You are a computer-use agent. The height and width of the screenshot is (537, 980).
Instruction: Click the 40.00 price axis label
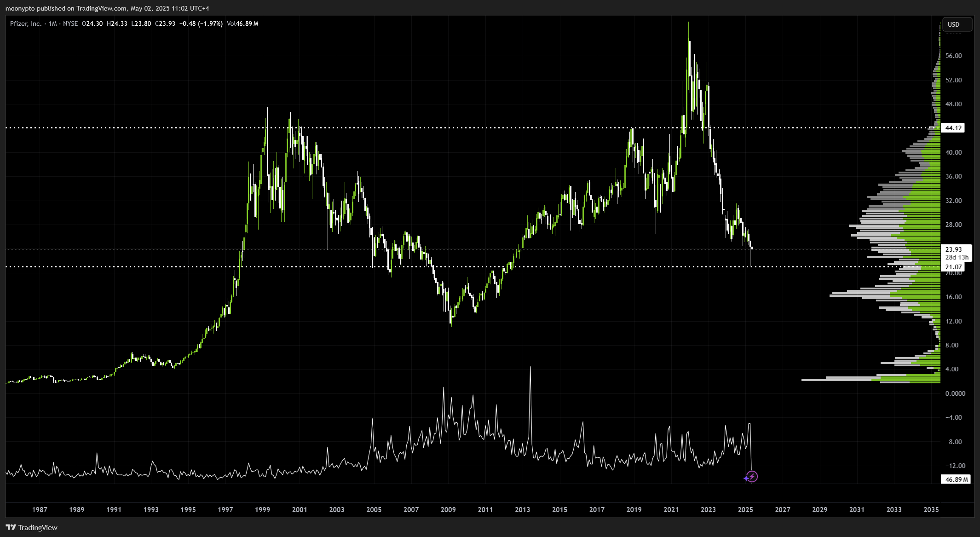[954, 152]
